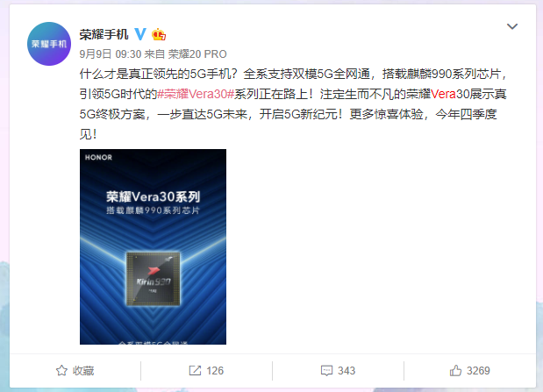Click the repost count 126
The height and width of the screenshot is (392, 543).
tap(215, 371)
